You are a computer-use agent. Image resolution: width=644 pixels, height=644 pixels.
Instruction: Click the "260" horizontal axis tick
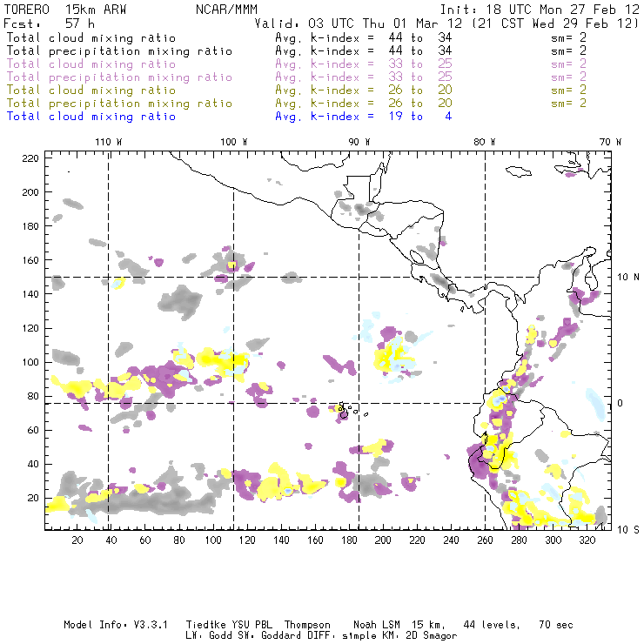[485, 540]
